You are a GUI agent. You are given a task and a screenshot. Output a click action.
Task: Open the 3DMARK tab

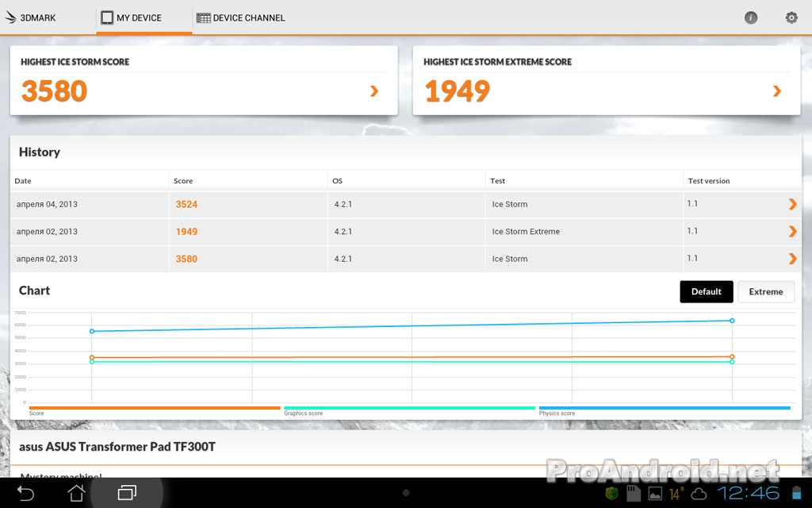point(31,17)
